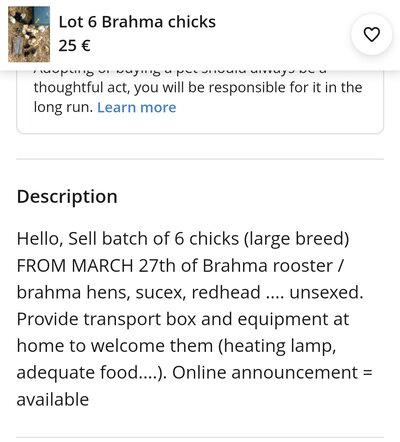
Task: Click the 'Online announcement =' text
Action: 272,373
